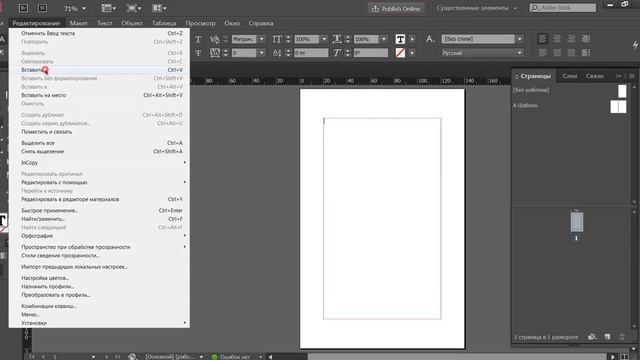This screenshot has height=360, width=640.
Task: Select the [Без шаблона] master row
Action: click(x=570, y=91)
